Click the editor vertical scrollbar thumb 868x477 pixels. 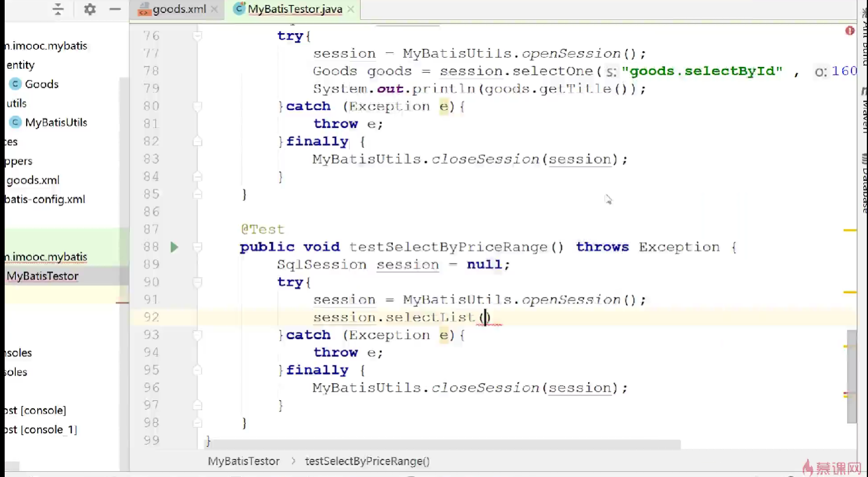click(x=852, y=376)
